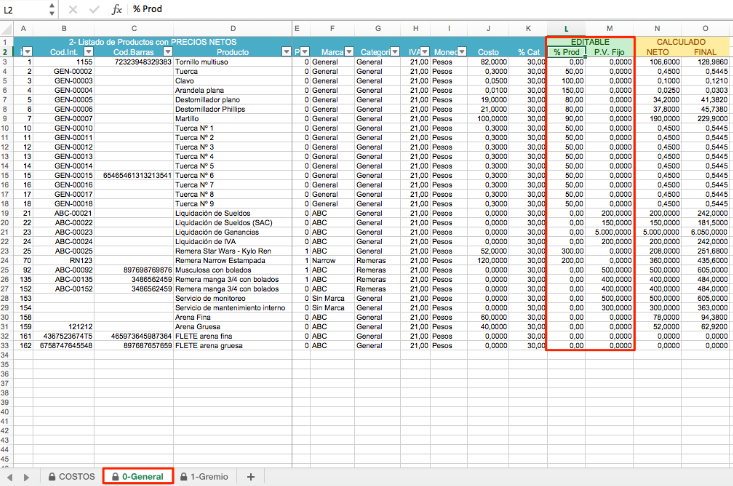
Task: Click the barcode cell '72323948329383'
Action: (x=134, y=62)
